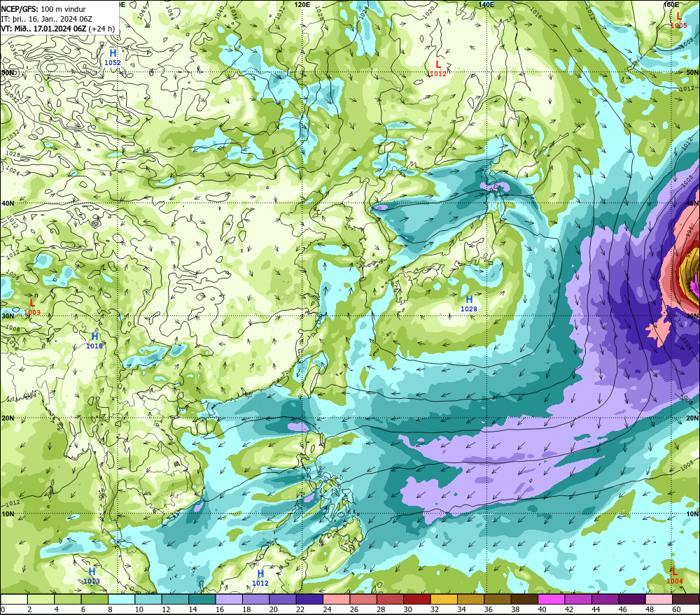Select the light green 2–4 legend swatch
The height and width of the screenshot is (615, 700).
[41, 599]
